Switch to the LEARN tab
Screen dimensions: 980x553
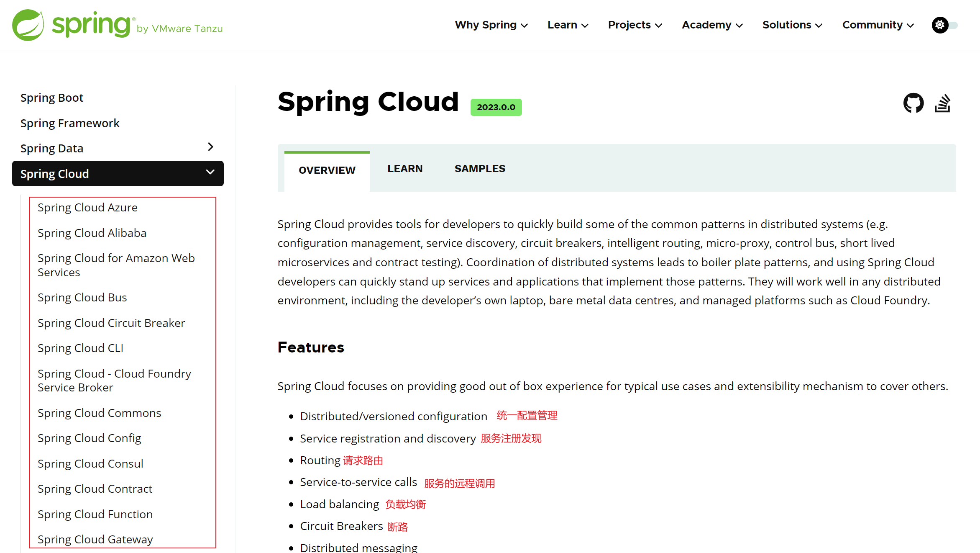tap(405, 169)
